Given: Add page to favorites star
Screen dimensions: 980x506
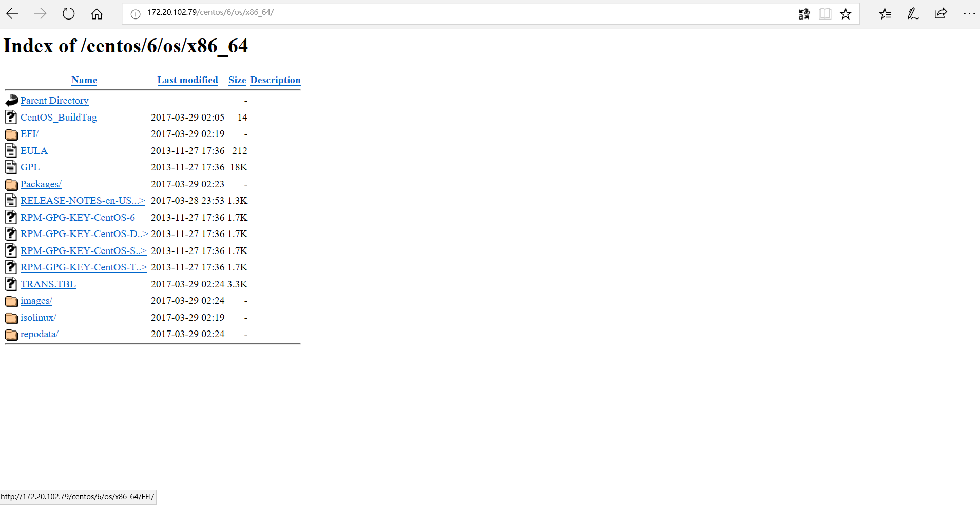Looking at the screenshot, I should (x=846, y=14).
